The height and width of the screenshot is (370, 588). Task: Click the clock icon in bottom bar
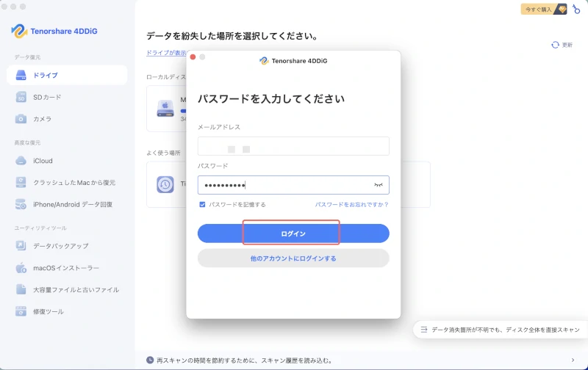(x=150, y=360)
